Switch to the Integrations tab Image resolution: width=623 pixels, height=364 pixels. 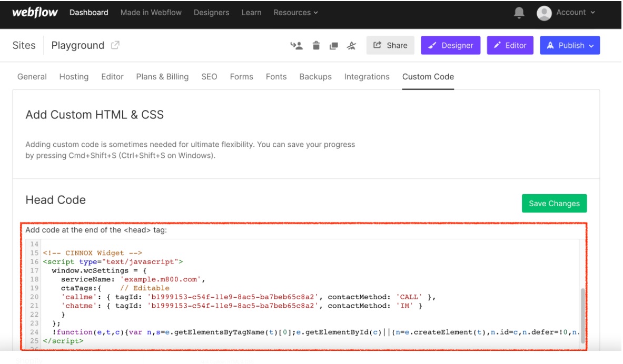coord(367,77)
